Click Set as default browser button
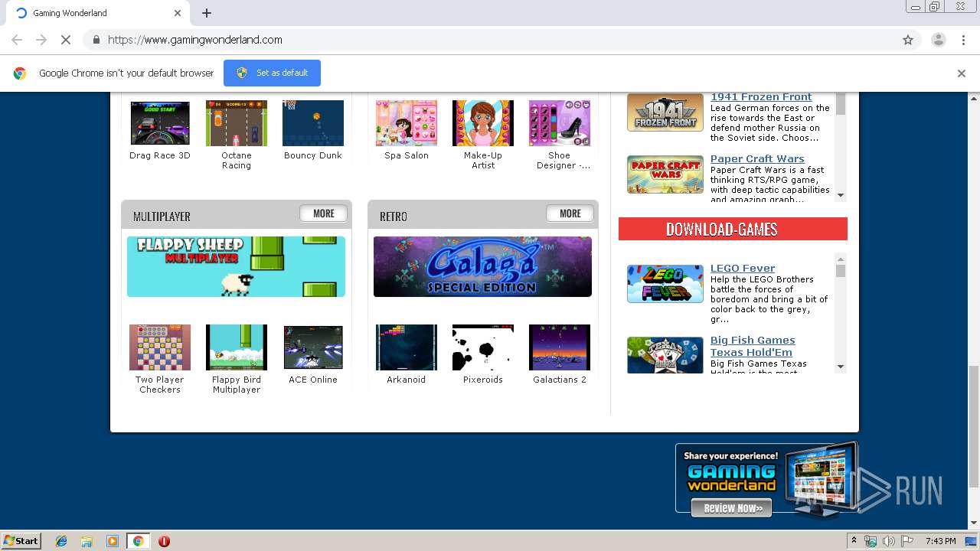 pos(272,73)
